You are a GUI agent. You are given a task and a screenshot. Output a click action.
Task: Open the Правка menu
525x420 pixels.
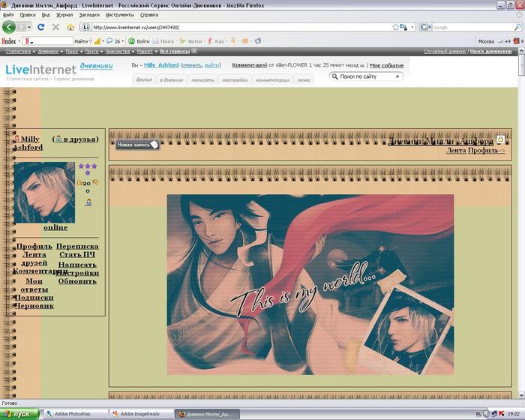tap(28, 15)
